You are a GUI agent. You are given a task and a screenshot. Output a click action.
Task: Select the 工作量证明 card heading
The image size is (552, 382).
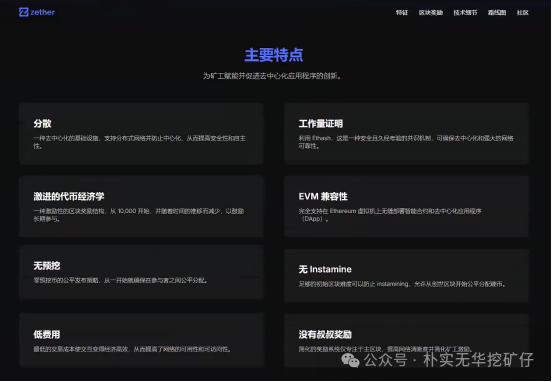tap(321, 124)
